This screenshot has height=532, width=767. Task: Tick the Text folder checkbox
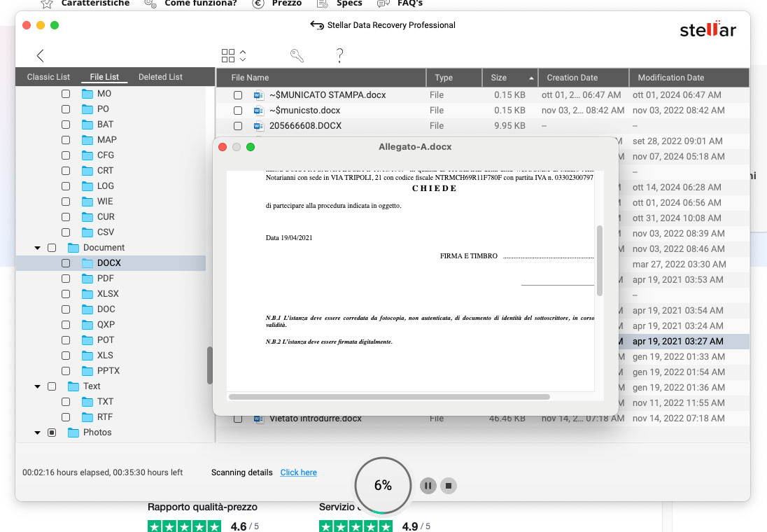(x=51, y=386)
